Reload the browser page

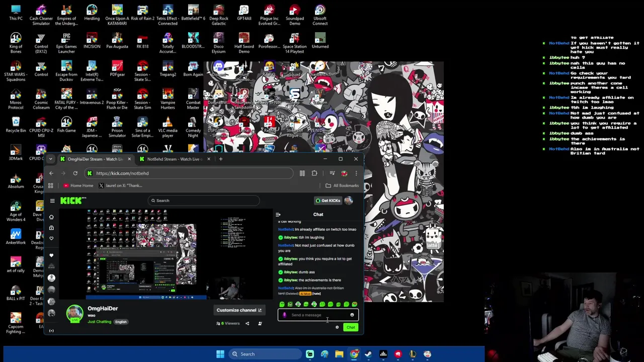(75, 173)
